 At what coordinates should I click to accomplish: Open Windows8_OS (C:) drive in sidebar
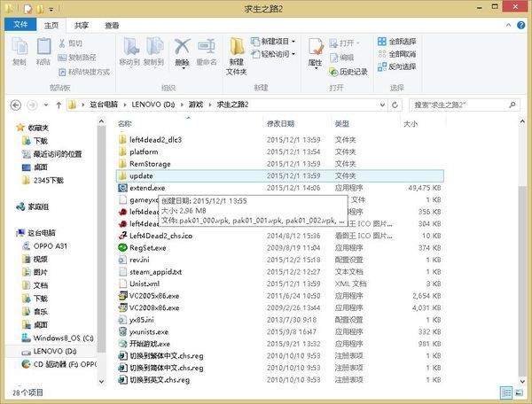coord(63,338)
